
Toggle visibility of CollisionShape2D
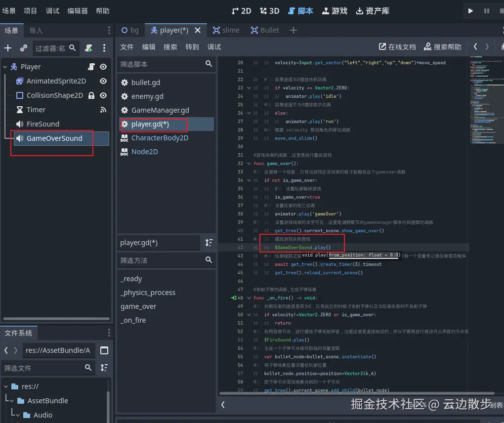tap(103, 95)
